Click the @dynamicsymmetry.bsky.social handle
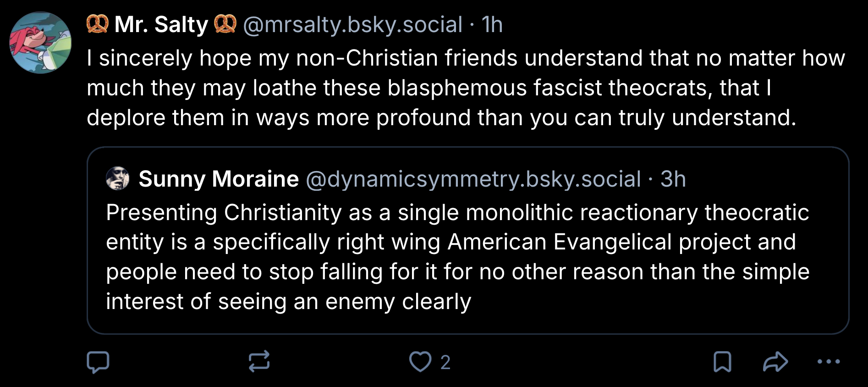 (x=473, y=179)
